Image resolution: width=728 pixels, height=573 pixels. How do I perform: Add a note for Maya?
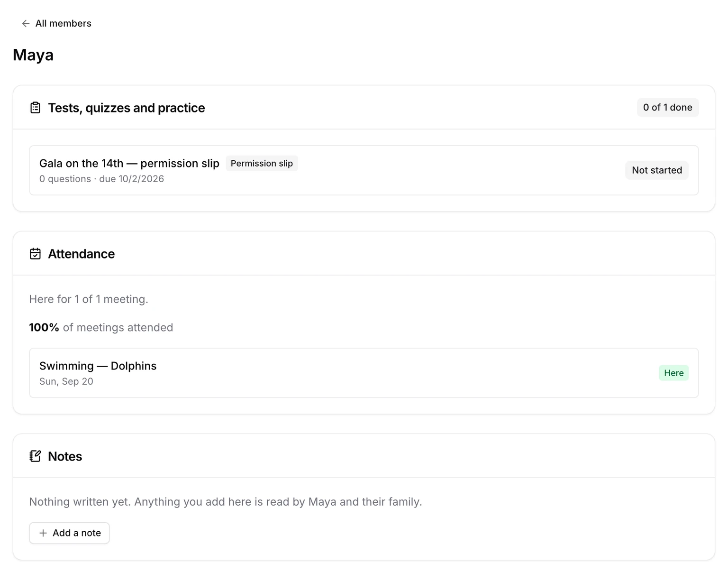pos(69,533)
